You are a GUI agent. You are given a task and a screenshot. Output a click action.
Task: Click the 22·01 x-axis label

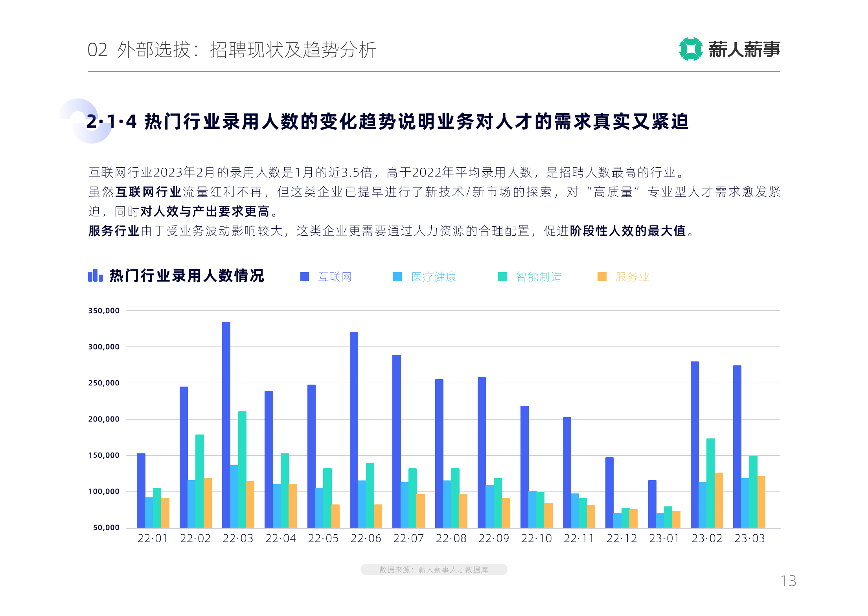coord(153,538)
